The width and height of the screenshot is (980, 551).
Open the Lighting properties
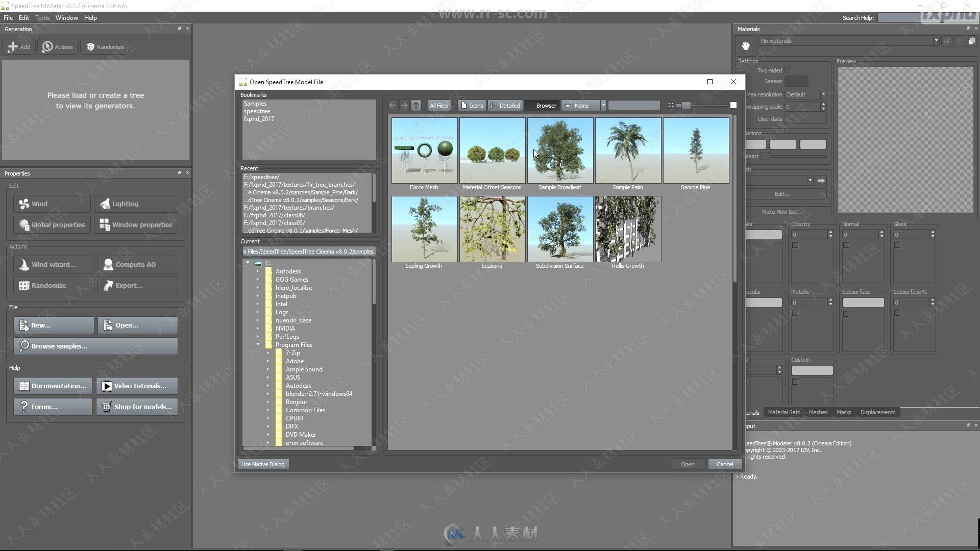(x=136, y=204)
